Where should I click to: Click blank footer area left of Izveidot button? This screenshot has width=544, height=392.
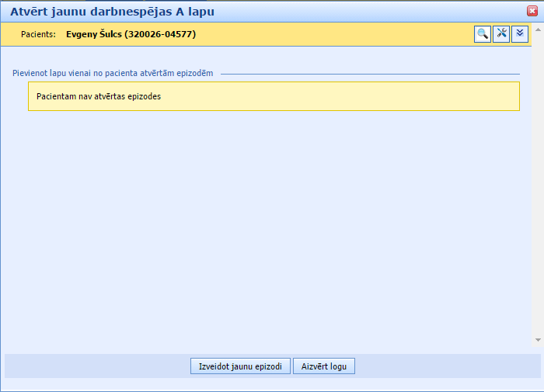click(x=93, y=366)
